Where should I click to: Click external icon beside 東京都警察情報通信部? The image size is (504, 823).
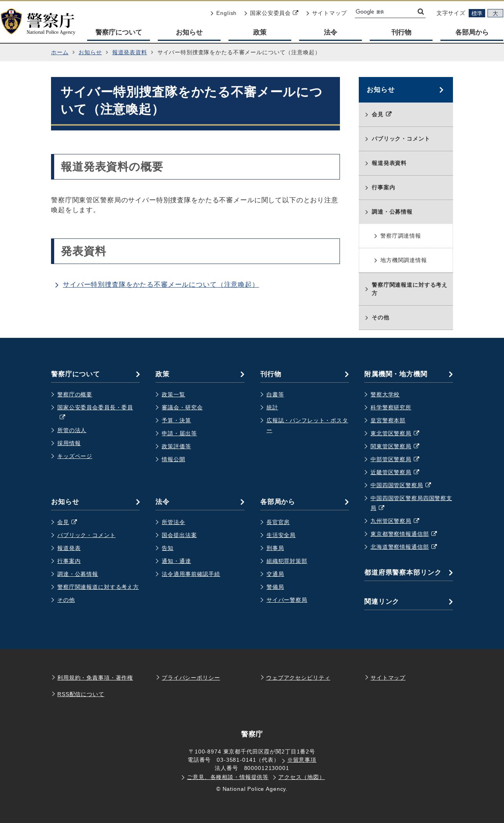tap(434, 533)
